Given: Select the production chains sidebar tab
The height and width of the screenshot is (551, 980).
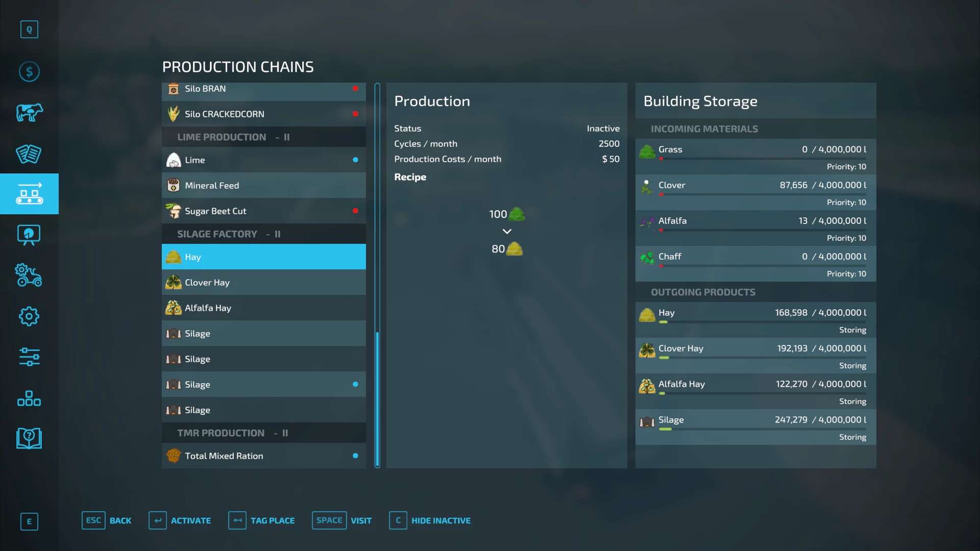Looking at the screenshot, I should [x=29, y=194].
